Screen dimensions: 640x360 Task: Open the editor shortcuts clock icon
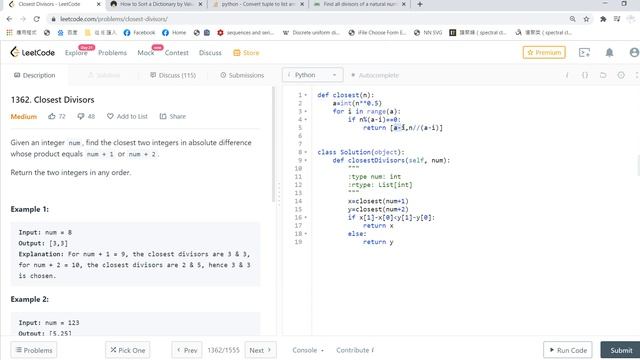[621, 75]
